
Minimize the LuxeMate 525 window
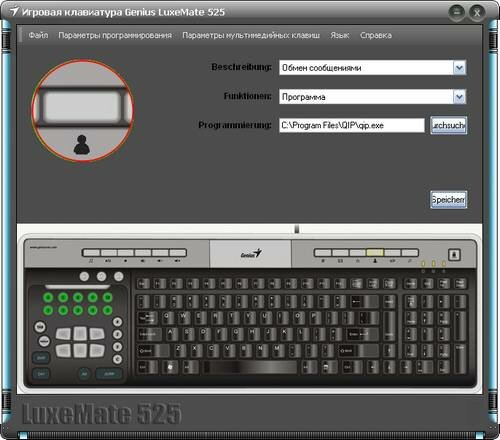(x=456, y=13)
